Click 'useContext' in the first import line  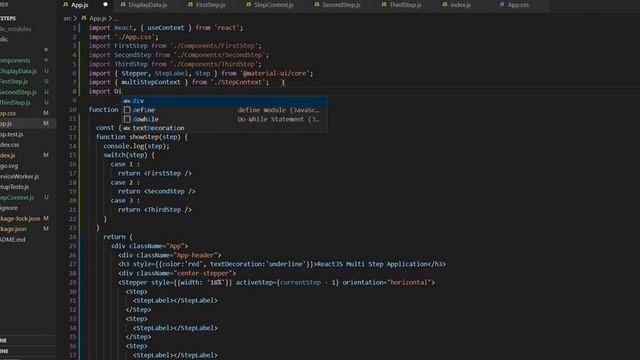point(166,28)
